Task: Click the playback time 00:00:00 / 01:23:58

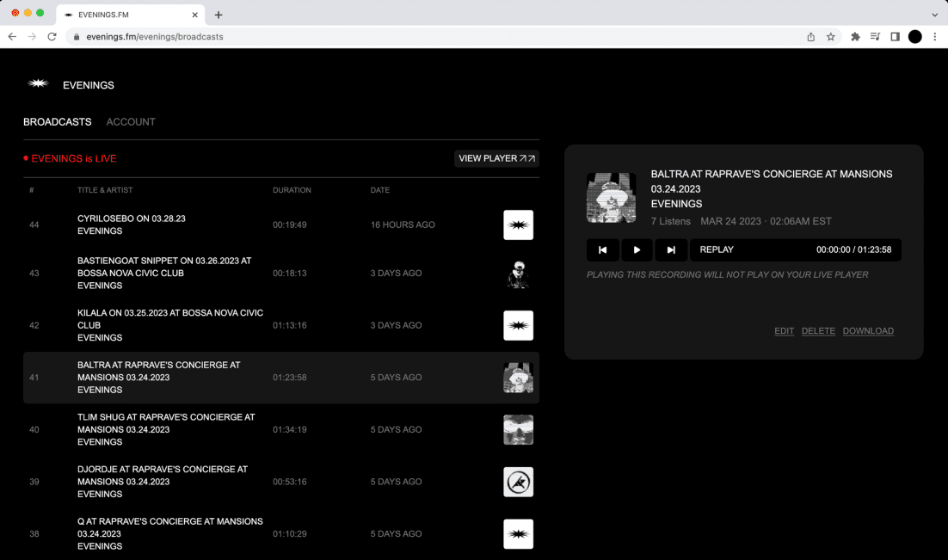Action: coord(853,249)
